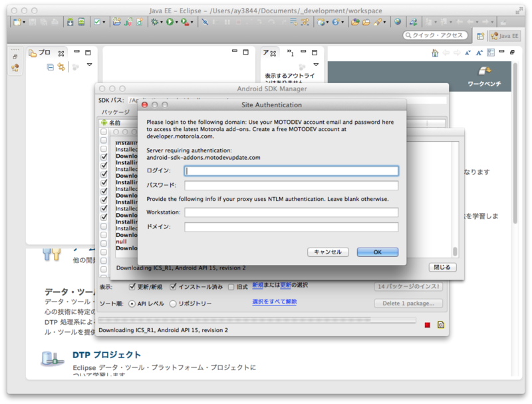
Task: Switch to the Java EE perspective
Action: 505,36
